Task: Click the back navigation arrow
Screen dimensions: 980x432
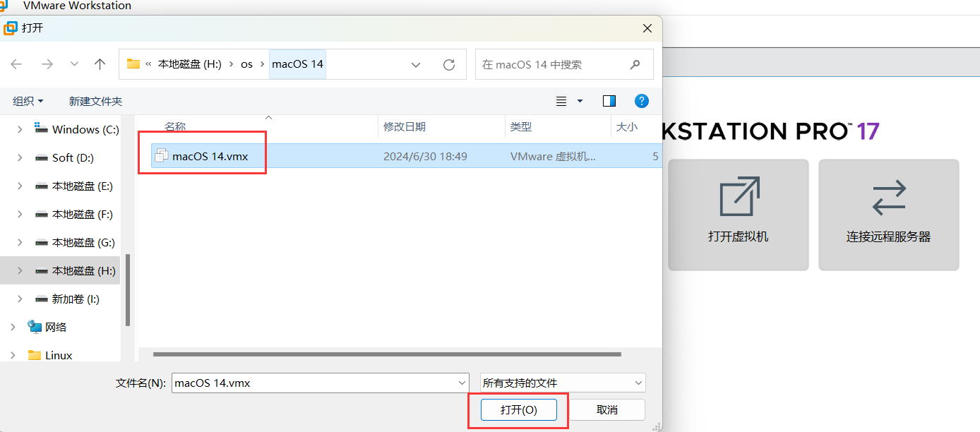Action: (17, 64)
